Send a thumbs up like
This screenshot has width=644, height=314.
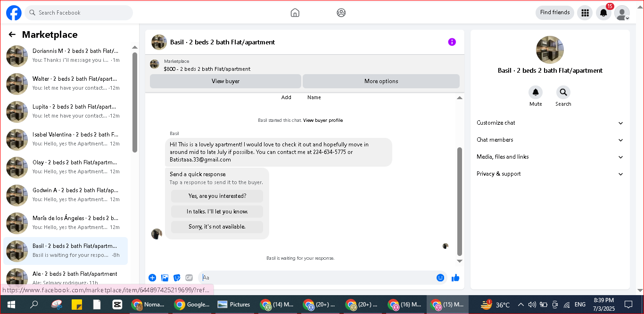pos(455,278)
